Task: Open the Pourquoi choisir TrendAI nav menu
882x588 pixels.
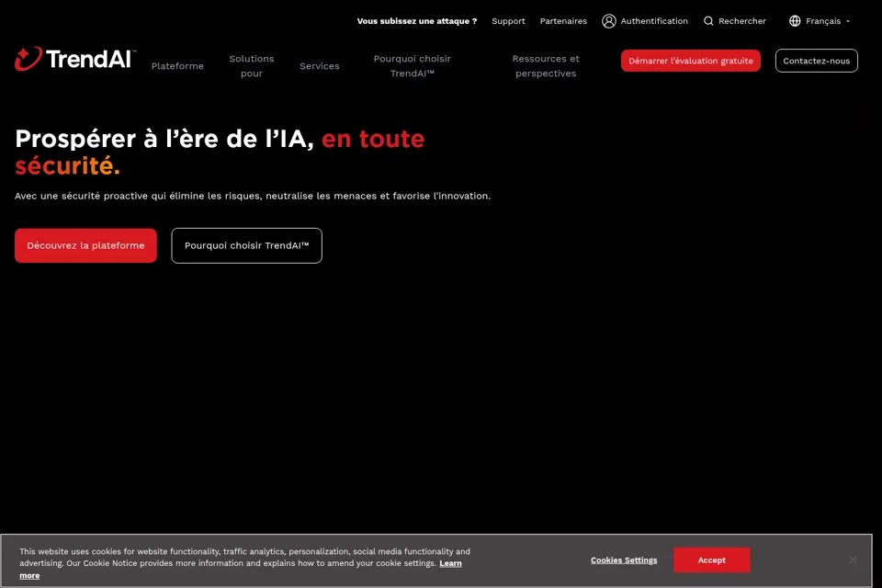Action: 413,66
